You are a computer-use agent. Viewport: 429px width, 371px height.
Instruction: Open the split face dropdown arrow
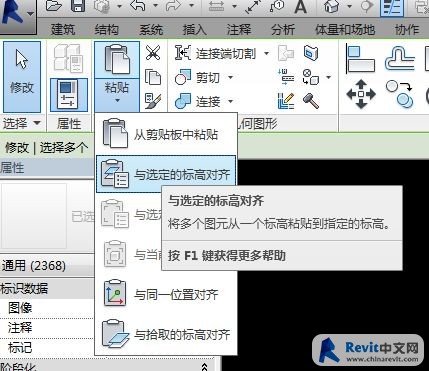328,77
